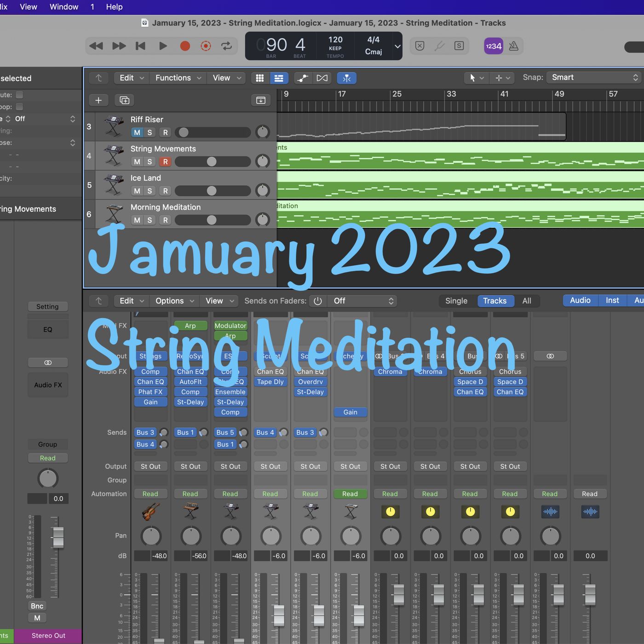Click the duplicate track icon

pyautogui.click(x=124, y=100)
